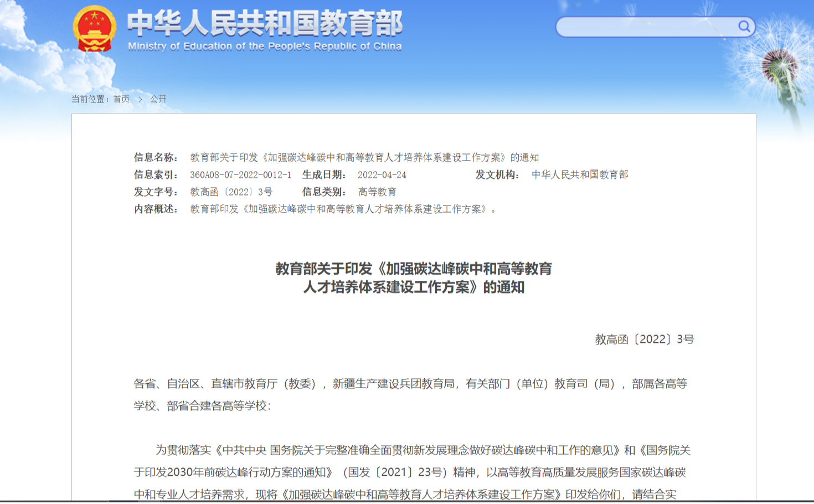The height and width of the screenshot is (504, 814).
Task: Click the magnifier search icon
Action: pos(744,26)
